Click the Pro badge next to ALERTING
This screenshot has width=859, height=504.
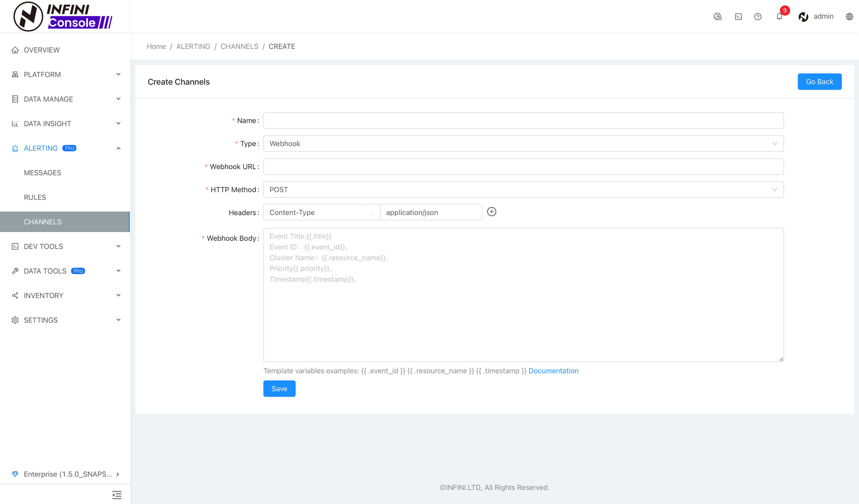[x=70, y=148]
